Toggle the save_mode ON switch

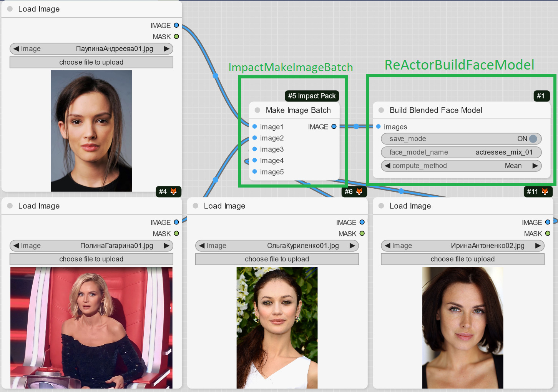533,139
